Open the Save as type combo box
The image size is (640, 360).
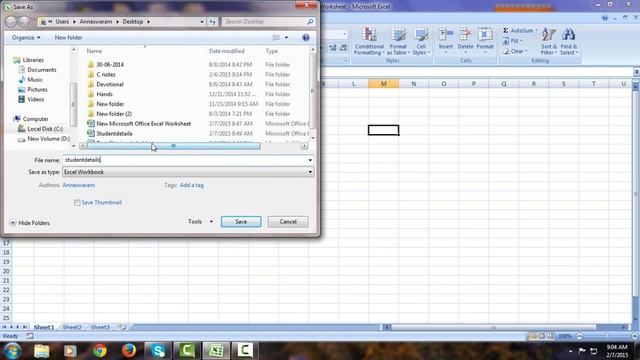click(188, 172)
